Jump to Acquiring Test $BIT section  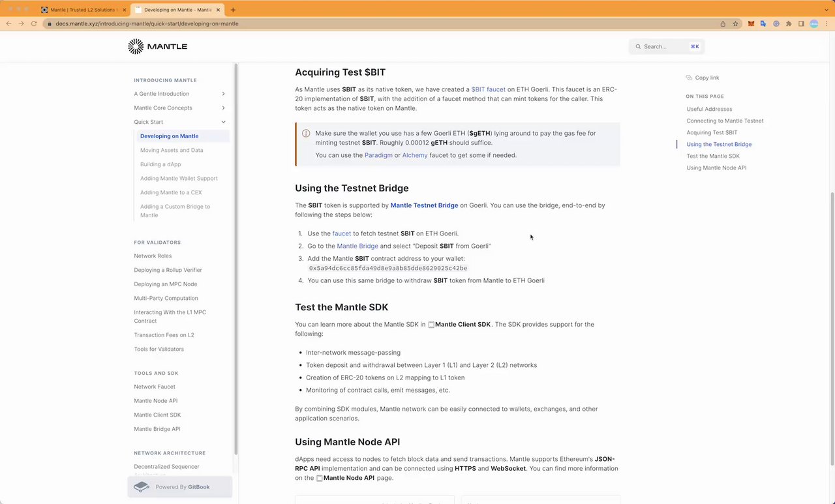click(x=712, y=132)
